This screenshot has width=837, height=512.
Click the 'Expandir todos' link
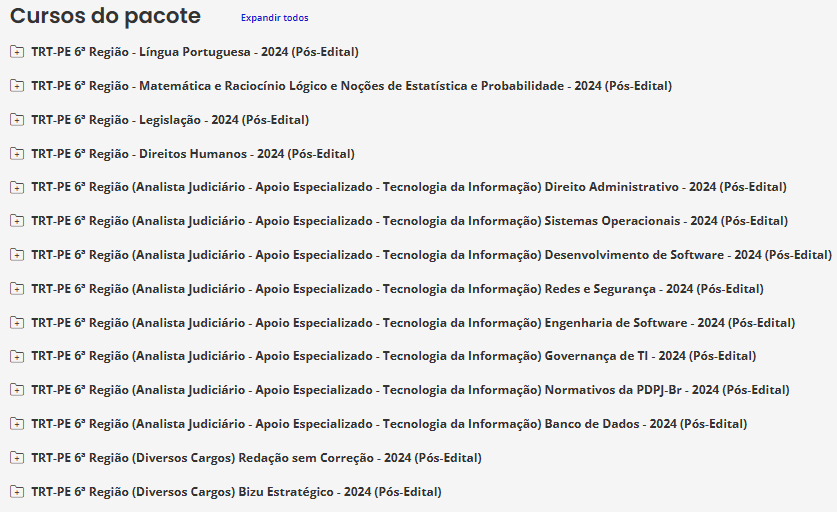(x=274, y=18)
